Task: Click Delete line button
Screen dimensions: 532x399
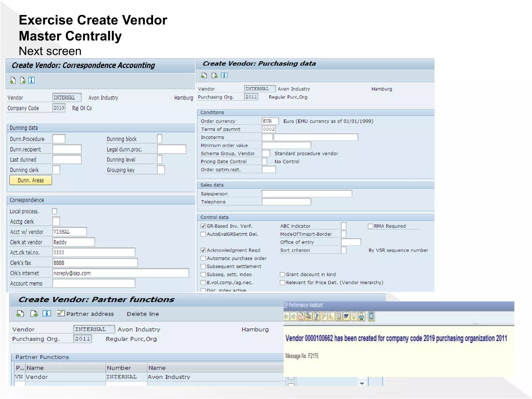Action: click(143, 314)
